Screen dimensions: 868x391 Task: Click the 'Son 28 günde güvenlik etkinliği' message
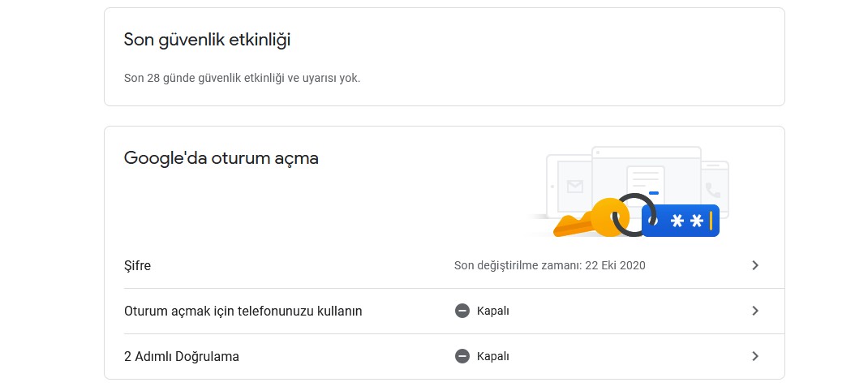[x=242, y=79]
